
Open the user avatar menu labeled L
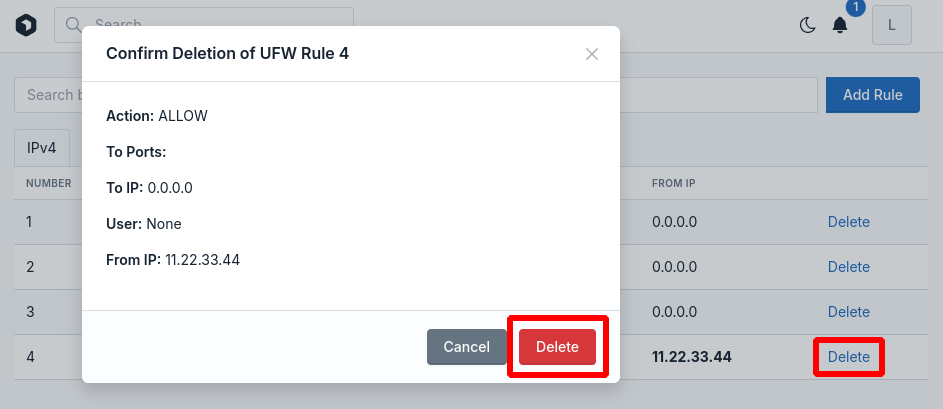pyautogui.click(x=892, y=25)
